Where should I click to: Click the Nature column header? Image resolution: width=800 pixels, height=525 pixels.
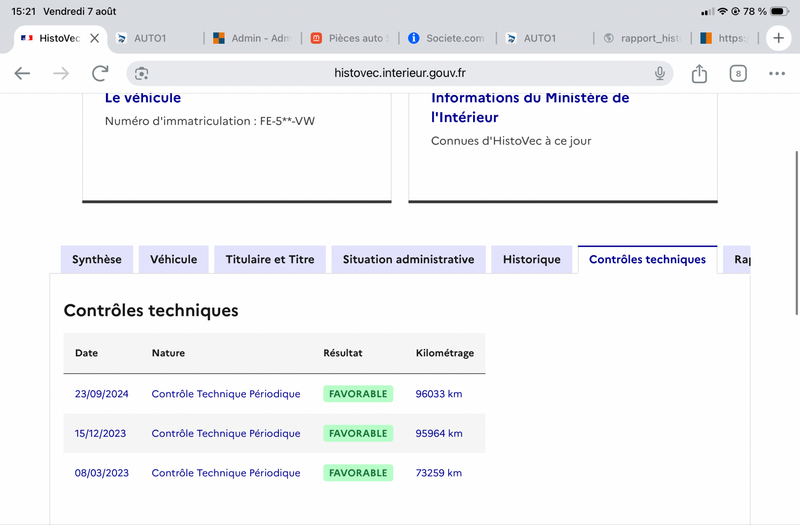(168, 353)
